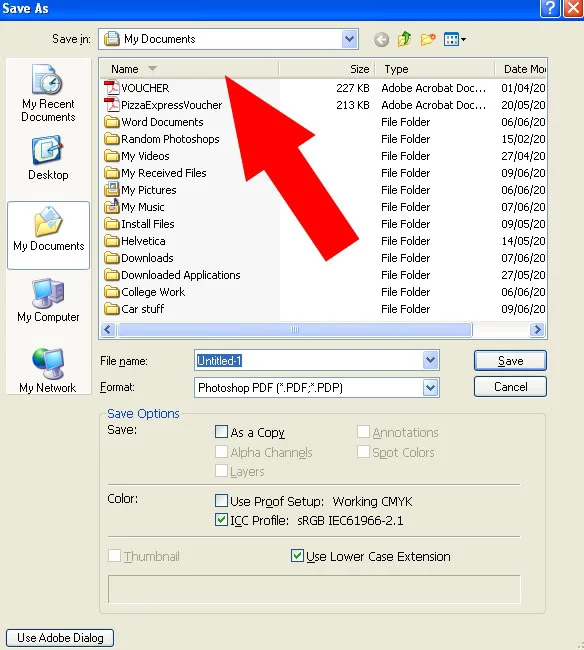Select the Word Documents folder icon
The width and height of the screenshot is (584, 650).
[111, 122]
